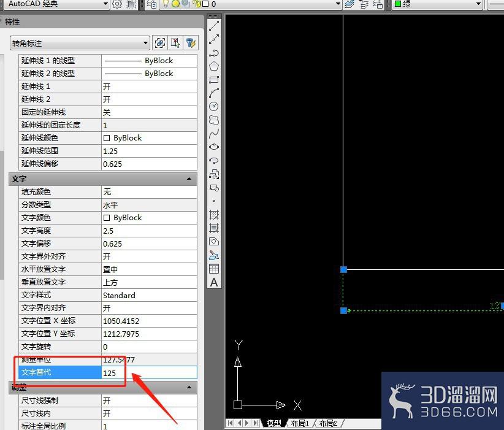Click 垂直放置文字 上方 value
504x430 pixels.
click(x=149, y=282)
